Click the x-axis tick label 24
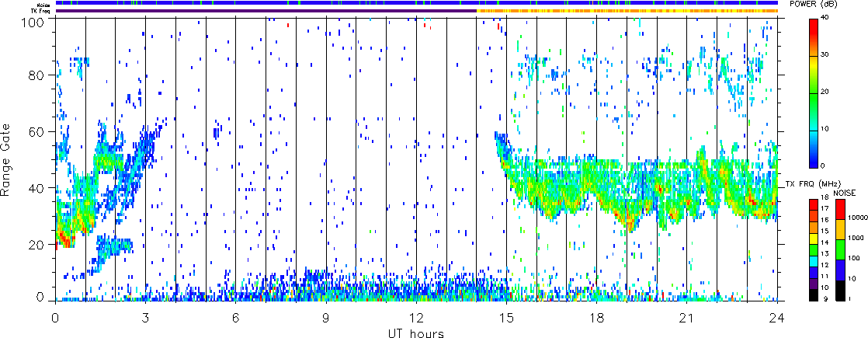868x338 pixels. tap(777, 319)
